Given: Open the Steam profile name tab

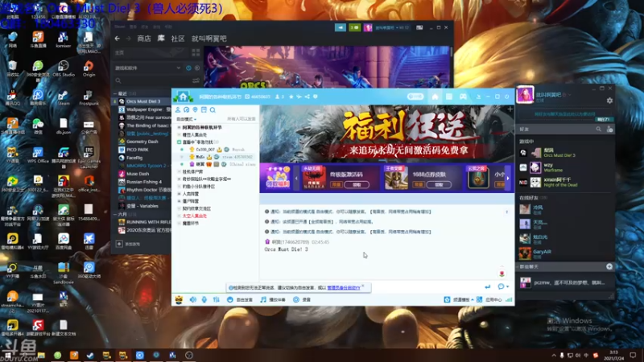Looking at the screenshot, I should click(x=209, y=39).
